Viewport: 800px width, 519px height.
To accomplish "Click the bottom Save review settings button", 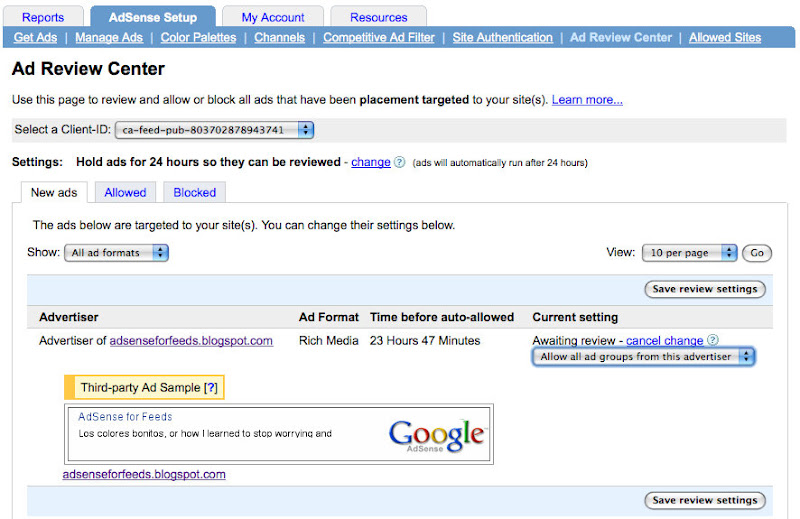I will (705, 500).
